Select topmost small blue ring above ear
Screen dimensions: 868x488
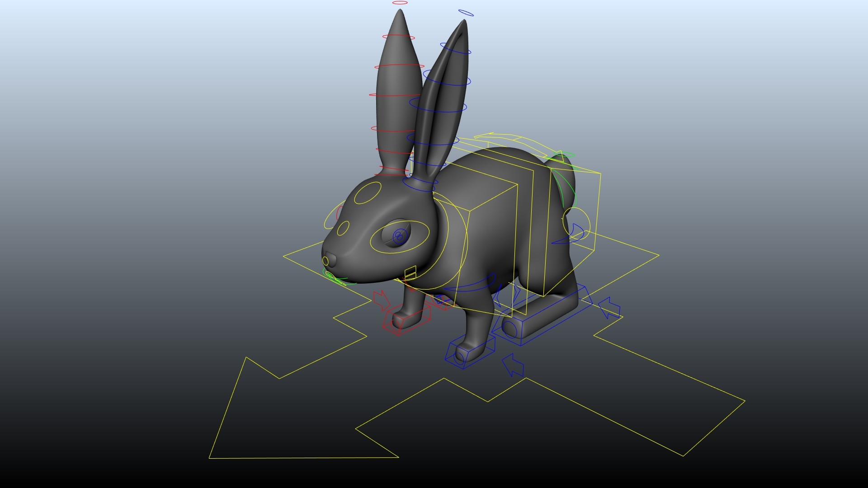[x=466, y=13]
